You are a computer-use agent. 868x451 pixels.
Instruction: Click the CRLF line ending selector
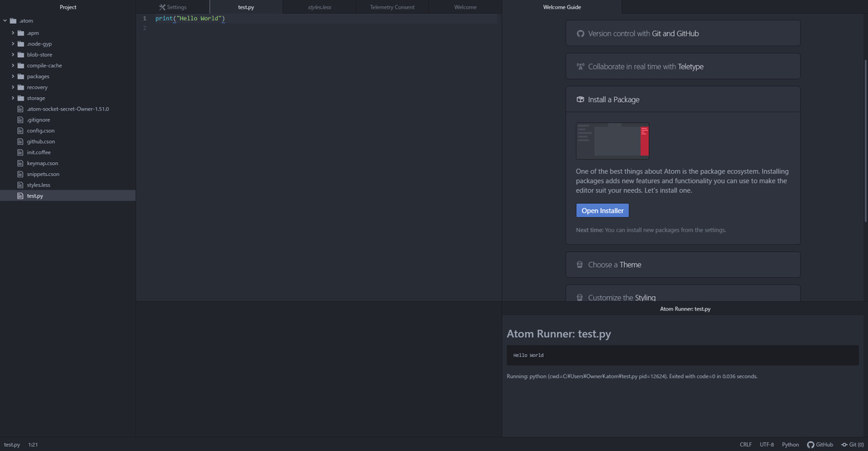click(745, 444)
